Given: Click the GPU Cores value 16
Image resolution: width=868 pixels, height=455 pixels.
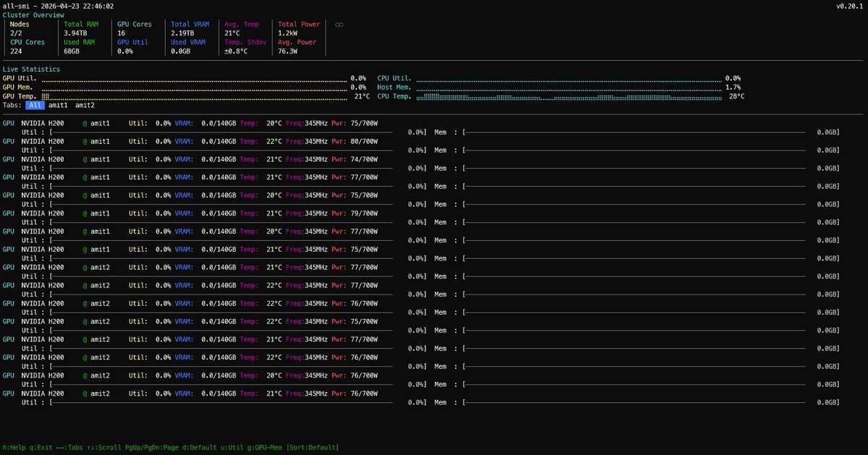Looking at the screenshot, I should (x=122, y=33).
